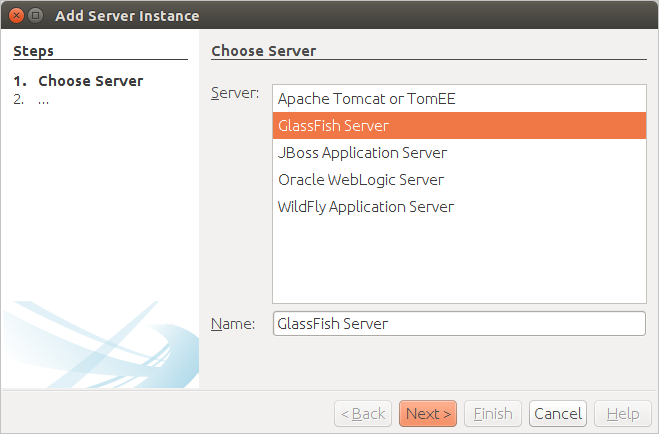Screen dimensions: 659x434
Task: Click the Name input field
Action: click(459, 324)
